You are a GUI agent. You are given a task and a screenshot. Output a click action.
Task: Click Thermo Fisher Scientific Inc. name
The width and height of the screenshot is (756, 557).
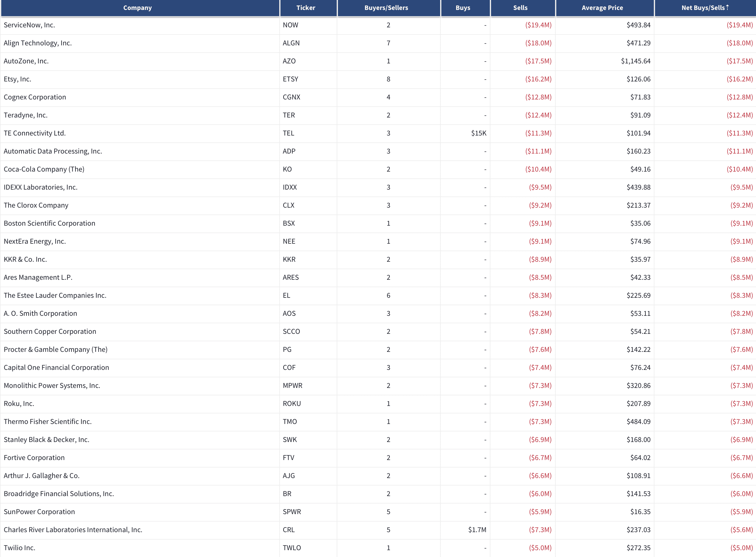click(x=48, y=422)
